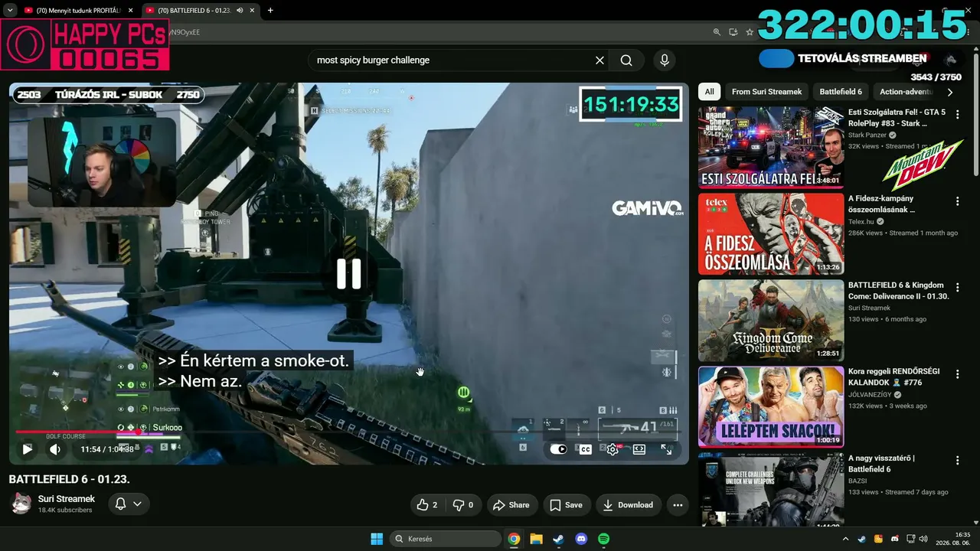Image resolution: width=980 pixels, height=551 pixels.
Task: Open the player settings gear
Action: tap(612, 449)
